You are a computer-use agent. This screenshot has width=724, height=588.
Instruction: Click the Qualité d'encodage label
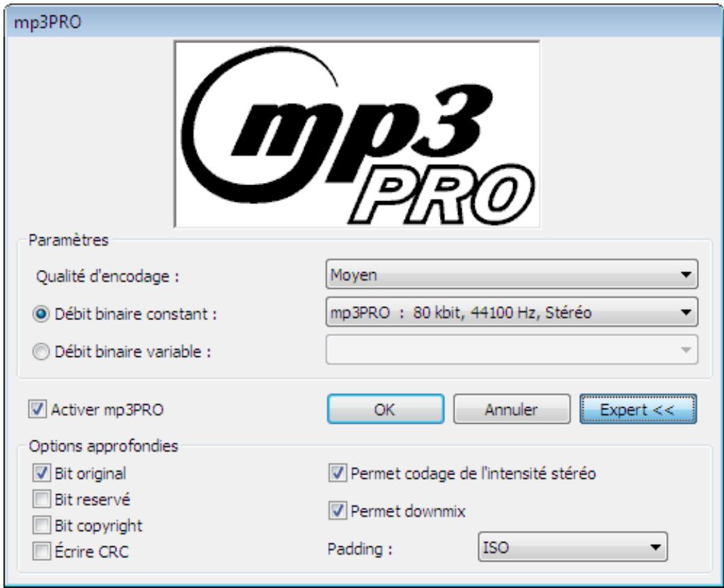tap(108, 276)
